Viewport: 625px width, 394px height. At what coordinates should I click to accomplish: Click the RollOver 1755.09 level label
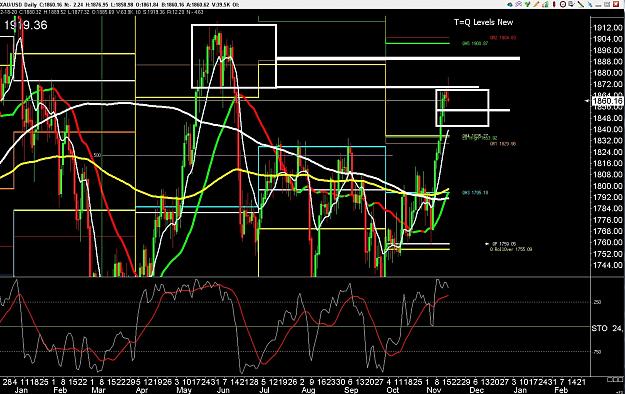[x=511, y=249]
